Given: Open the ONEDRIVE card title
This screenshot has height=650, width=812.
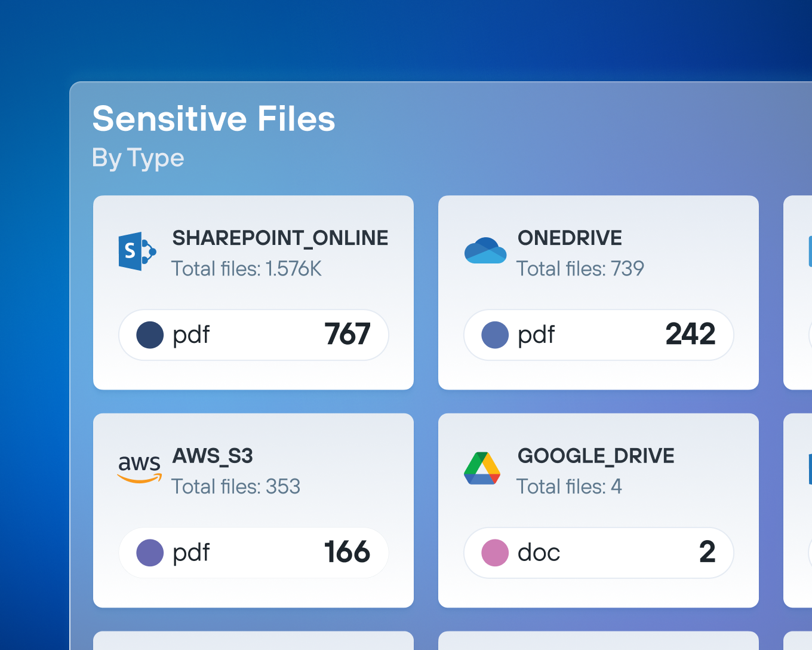Looking at the screenshot, I should (570, 238).
